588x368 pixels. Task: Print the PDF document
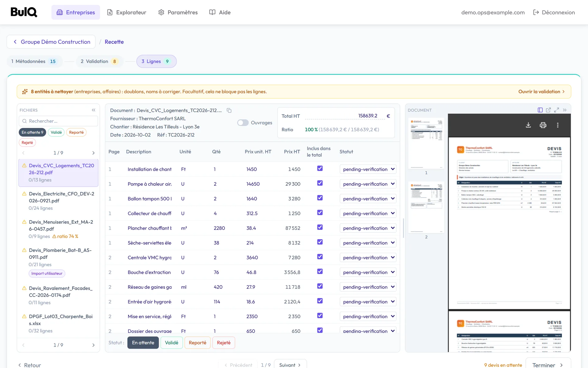point(543,125)
